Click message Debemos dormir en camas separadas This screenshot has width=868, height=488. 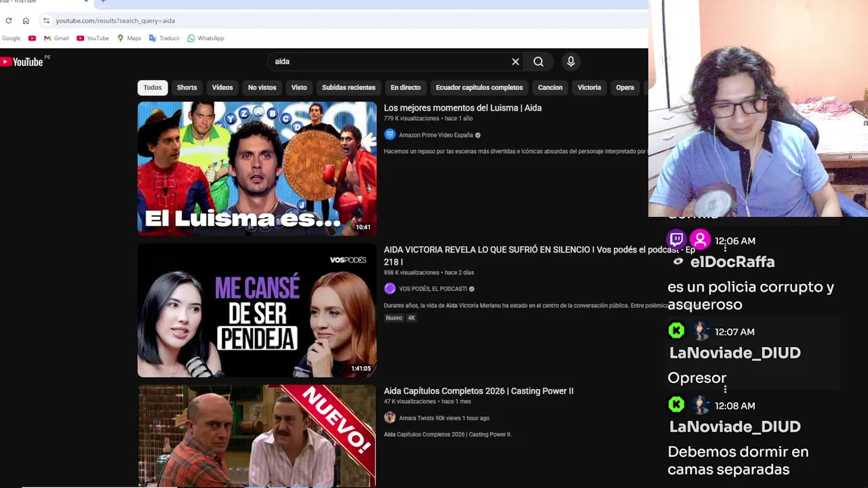(x=738, y=460)
